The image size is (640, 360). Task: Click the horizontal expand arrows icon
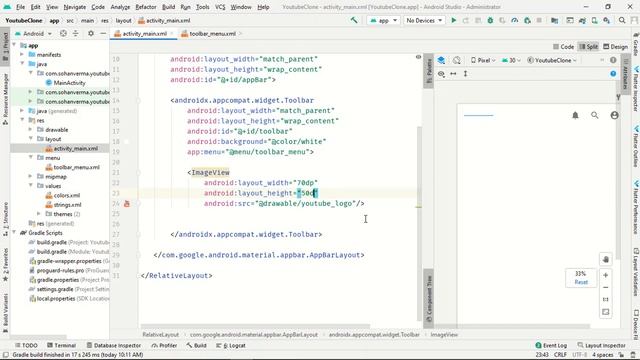[453, 74]
